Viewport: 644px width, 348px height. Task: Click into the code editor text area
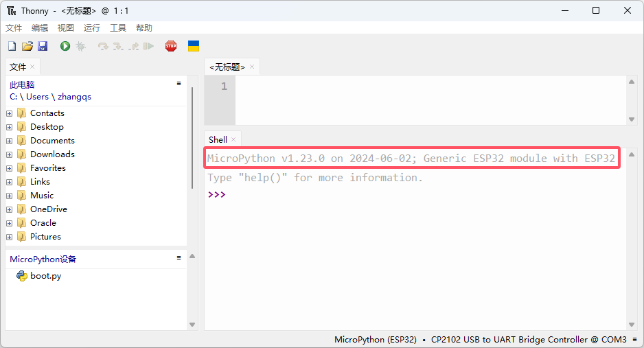430,100
